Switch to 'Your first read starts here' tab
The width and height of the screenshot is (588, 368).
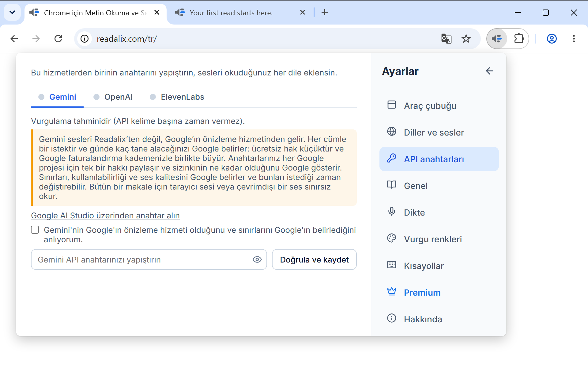tap(231, 13)
